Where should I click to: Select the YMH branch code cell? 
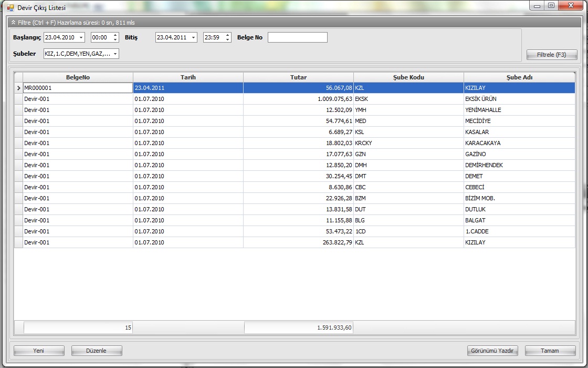click(x=409, y=110)
